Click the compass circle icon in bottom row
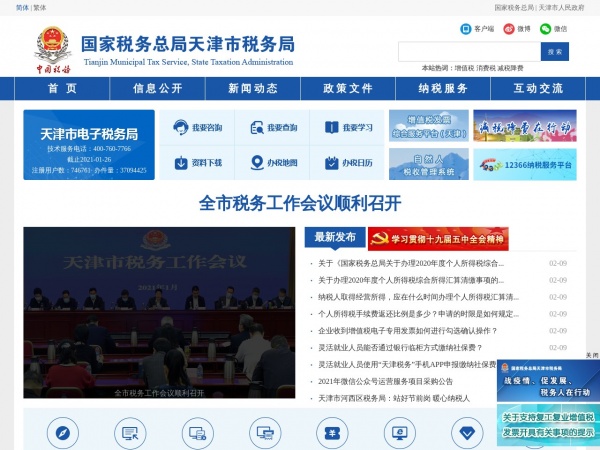600x450 pixels. pos(63,433)
